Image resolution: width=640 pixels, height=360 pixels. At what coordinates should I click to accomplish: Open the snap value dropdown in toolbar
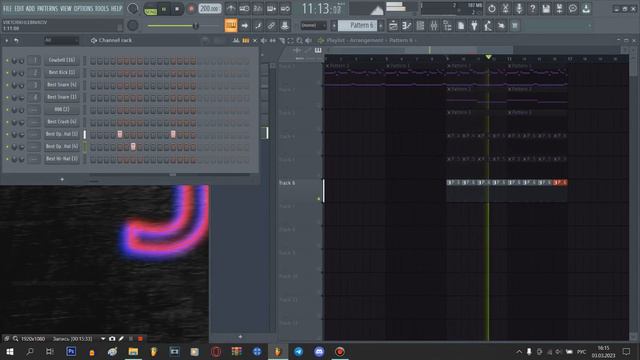(313, 25)
